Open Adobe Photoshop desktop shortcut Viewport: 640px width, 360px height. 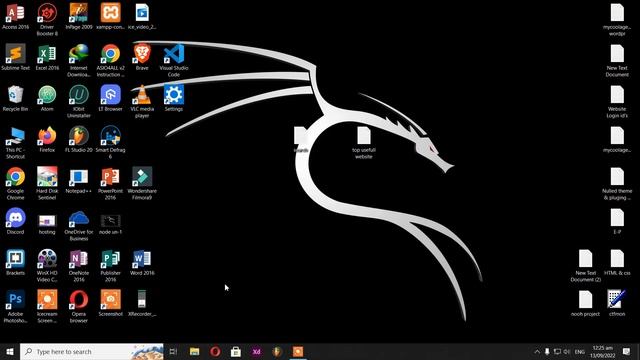click(16, 306)
